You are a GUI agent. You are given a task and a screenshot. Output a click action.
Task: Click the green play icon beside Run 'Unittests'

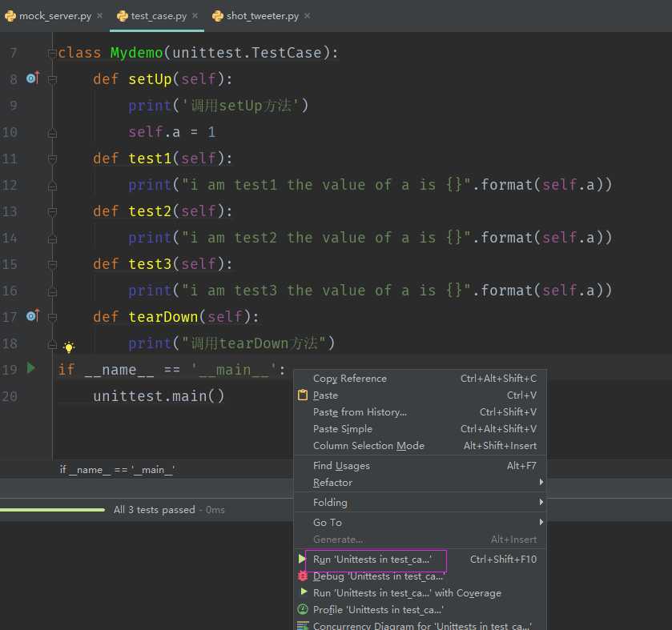click(302, 559)
